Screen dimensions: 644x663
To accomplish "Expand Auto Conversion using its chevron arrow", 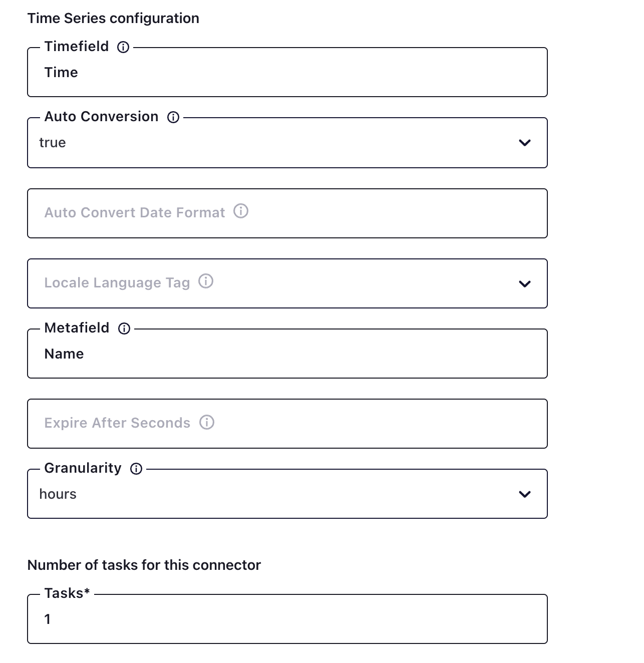I will (524, 143).
